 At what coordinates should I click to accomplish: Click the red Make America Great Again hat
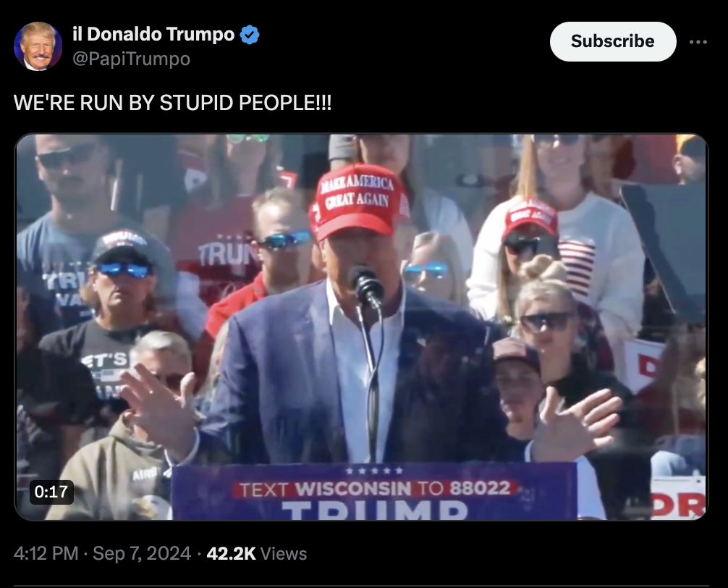pyautogui.click(x=359, y=201)
